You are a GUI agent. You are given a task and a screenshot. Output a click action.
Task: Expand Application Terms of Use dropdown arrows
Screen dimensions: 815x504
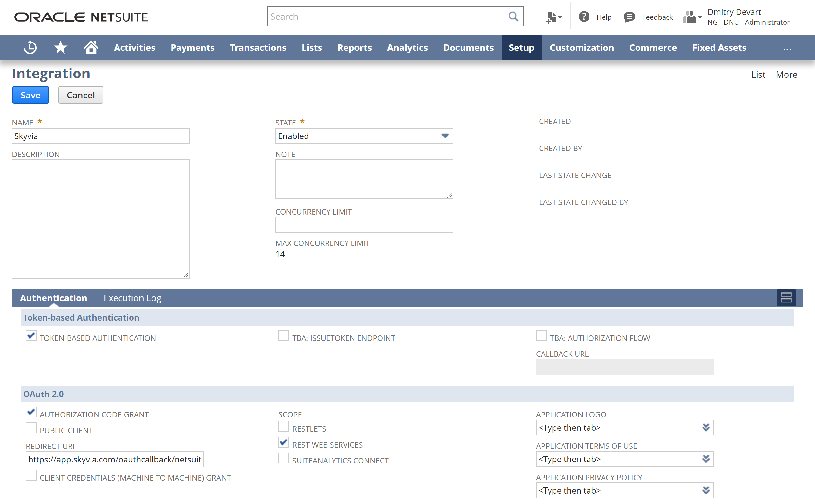706,459
